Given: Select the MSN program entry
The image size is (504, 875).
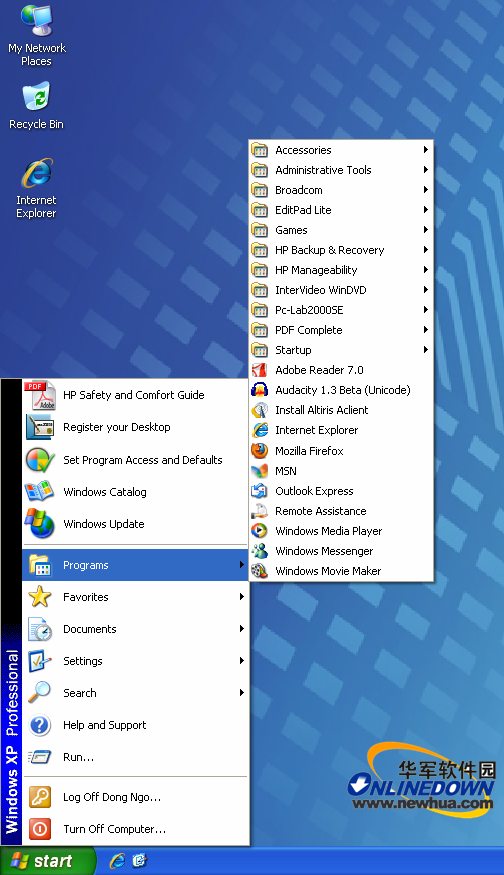Looking at the screenshot, I should point(341,470).
